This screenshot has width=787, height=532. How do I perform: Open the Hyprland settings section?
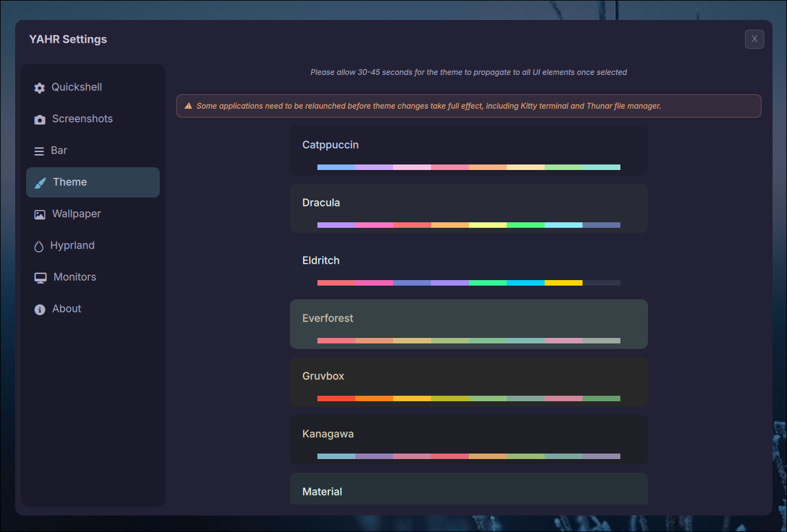tap(93, 246)
